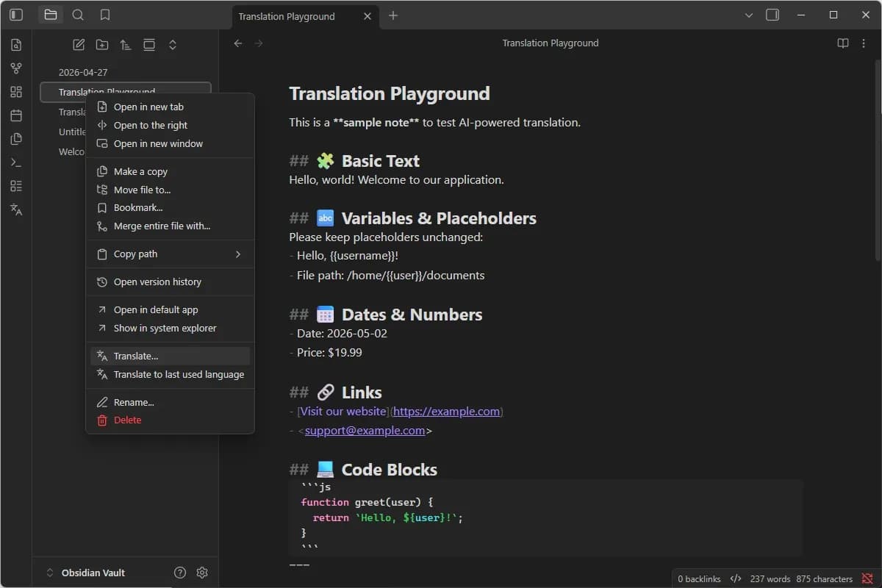Click the Translation Playground note title heading
The height and width of the screenshot is (588, 882).
pos(390,93)
